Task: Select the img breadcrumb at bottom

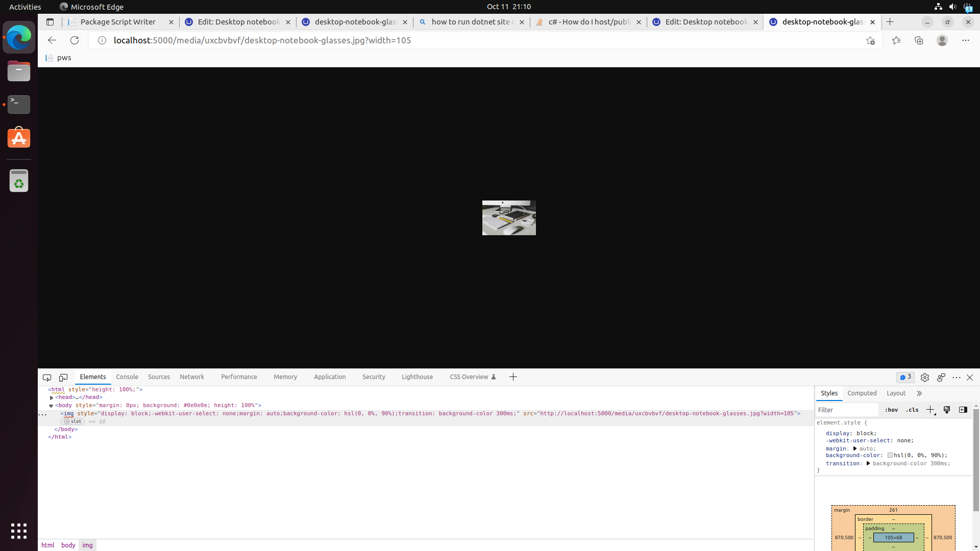Action: coord(87,545)
